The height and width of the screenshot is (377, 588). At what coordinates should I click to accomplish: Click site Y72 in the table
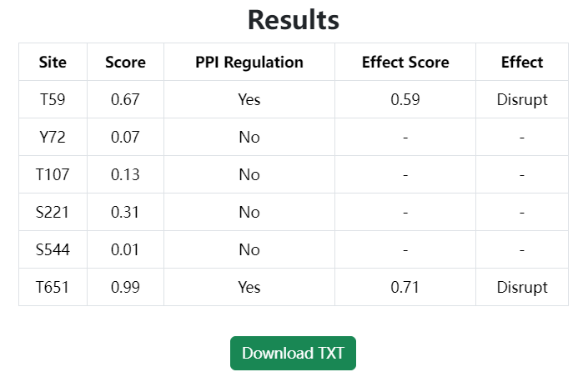tap(53, 138)
